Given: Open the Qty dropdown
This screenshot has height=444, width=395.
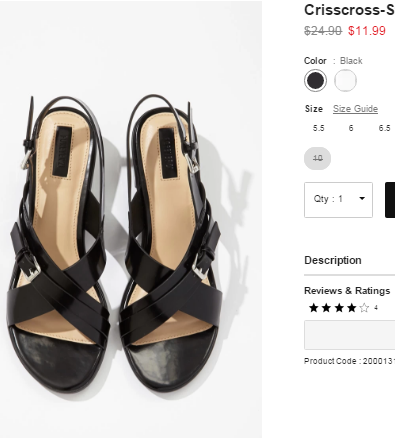Looking at the screenshot, I should coord(338,200).
